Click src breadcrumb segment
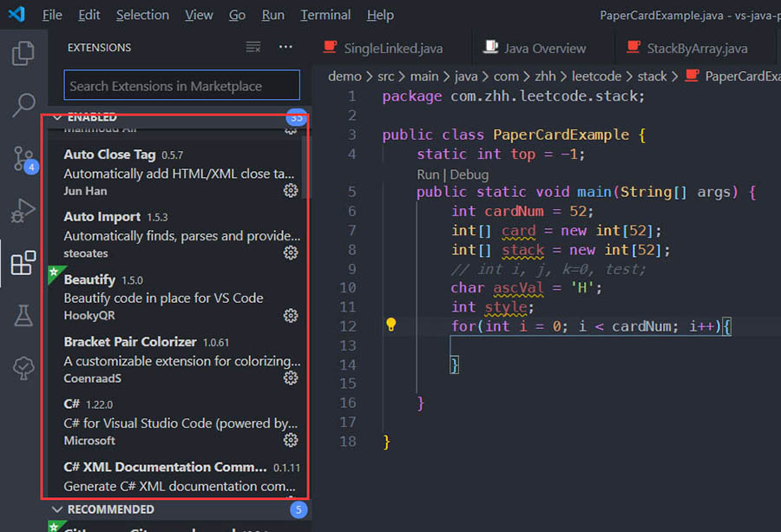Image resolution: width=781 pixels, height=532 pixels. [385, 76]
